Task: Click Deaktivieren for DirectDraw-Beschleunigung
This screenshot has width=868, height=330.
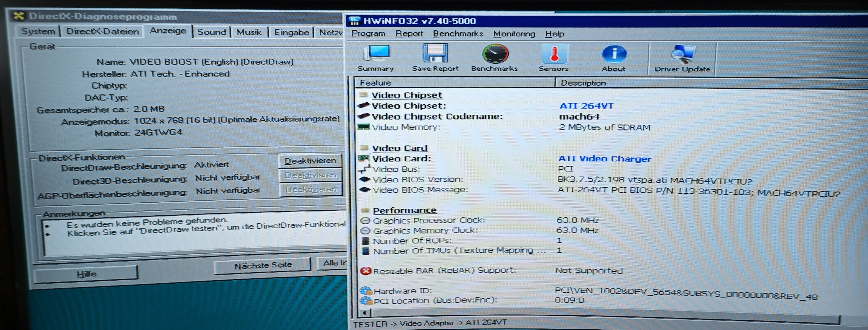Action: click(x=310, y=161)
